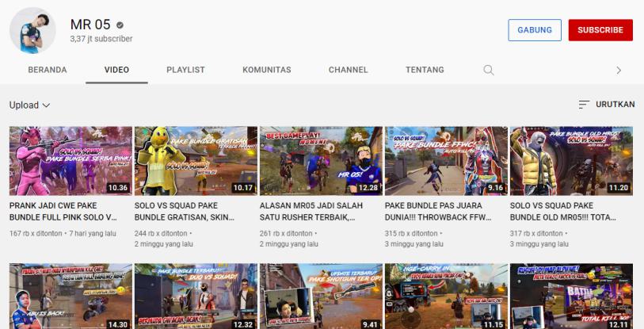The height and width of the screenshot is (329, 644).
Task: Click the URUTKAN sort icon
Action: (584, 105)
